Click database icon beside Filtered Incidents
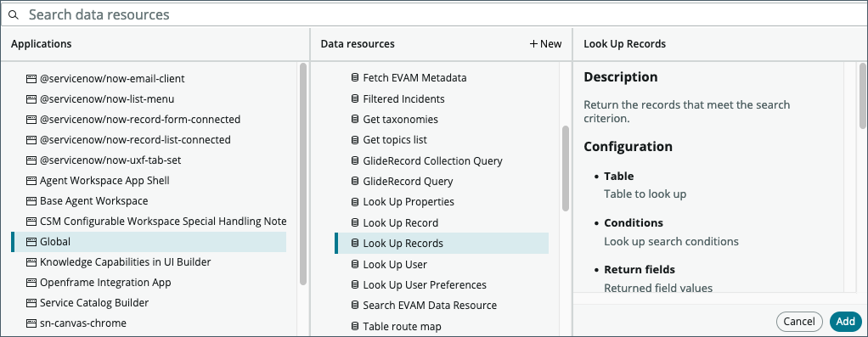The image size is (868, 337). pos(355,99)
